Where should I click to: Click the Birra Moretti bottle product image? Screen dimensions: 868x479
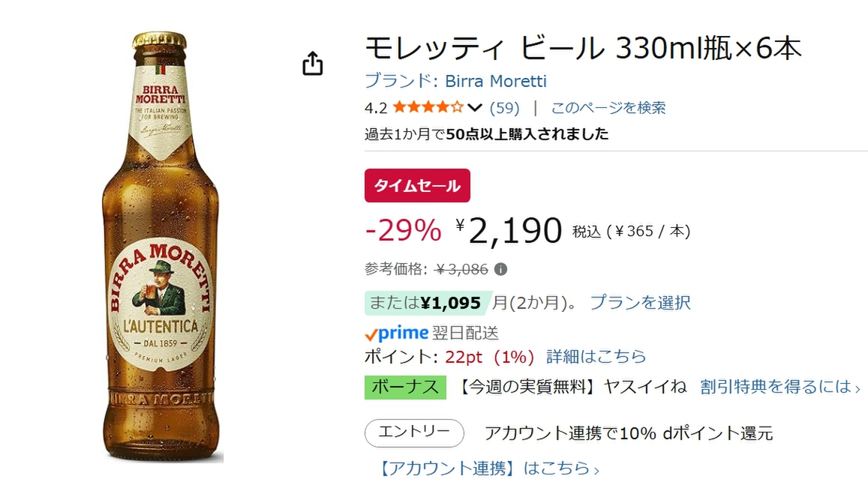click(161, 247)
